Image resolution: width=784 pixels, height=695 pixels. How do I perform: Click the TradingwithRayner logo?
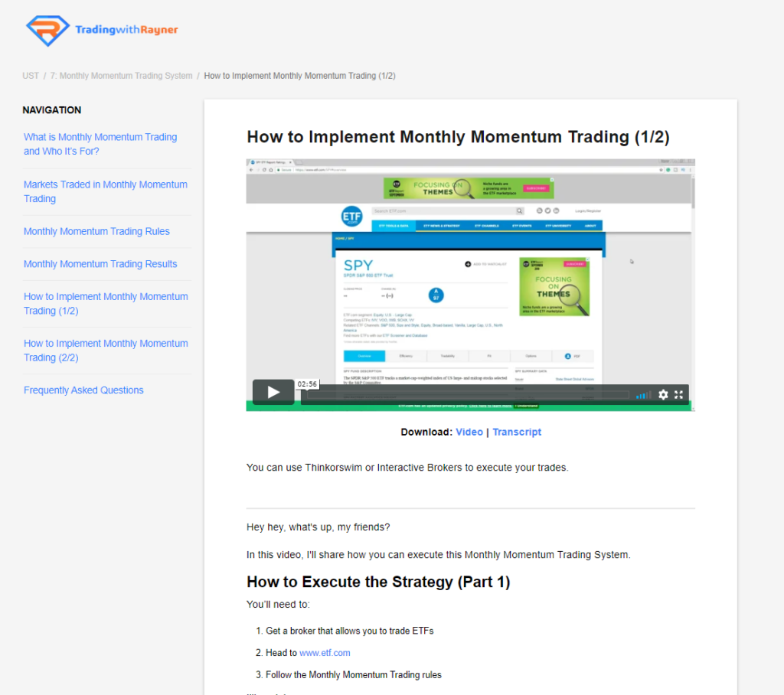(x=102, y=30)
